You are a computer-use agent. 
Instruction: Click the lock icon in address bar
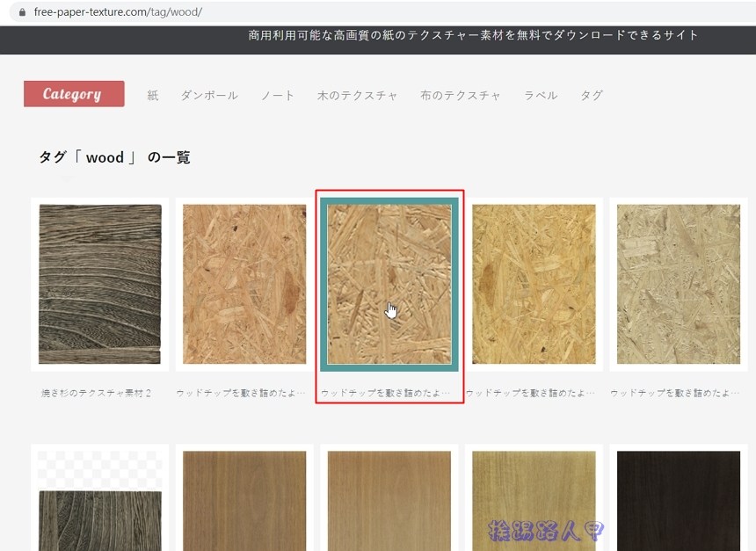(23, 13)
